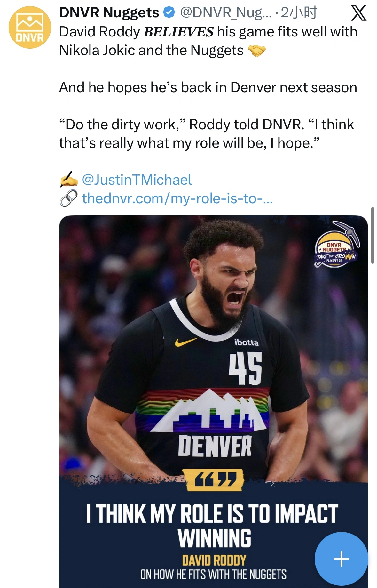Screen dimensions: 377x588
Task: Click the X logo icon
Action: click(358, 13)
